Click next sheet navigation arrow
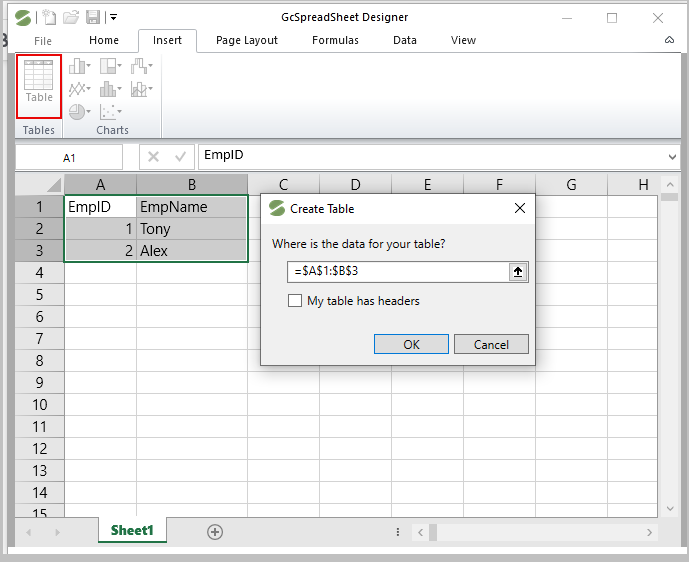Viewport: 689px width, 562px height. 57,533
